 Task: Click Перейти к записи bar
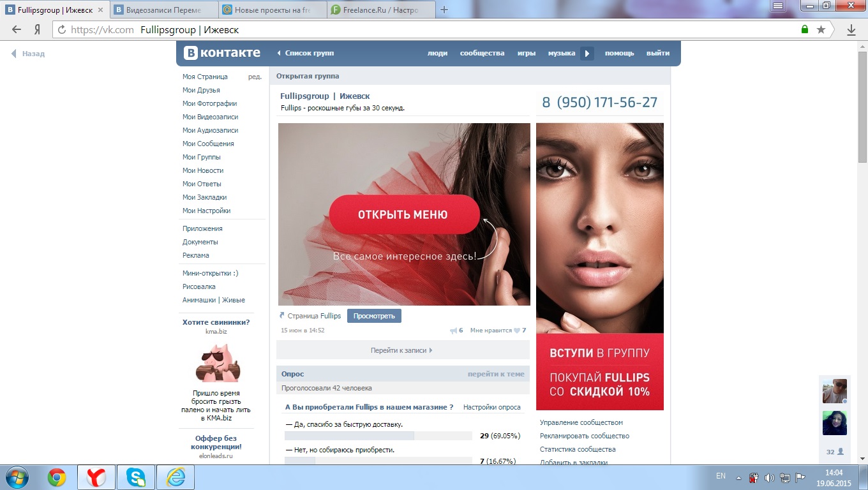click(403, 350)
